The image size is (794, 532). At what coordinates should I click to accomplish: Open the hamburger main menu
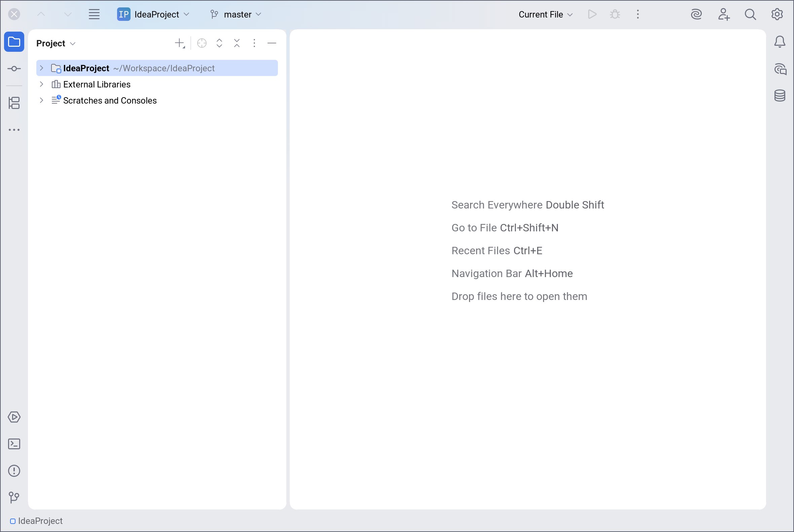(94, 14)
